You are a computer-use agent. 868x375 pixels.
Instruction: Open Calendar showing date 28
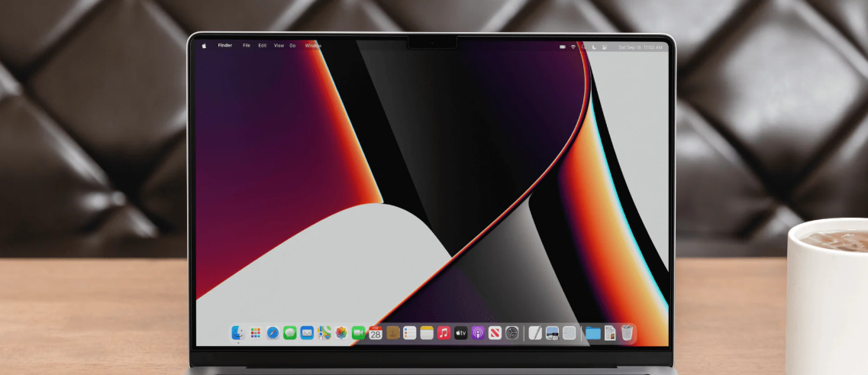tap(376, 332)
